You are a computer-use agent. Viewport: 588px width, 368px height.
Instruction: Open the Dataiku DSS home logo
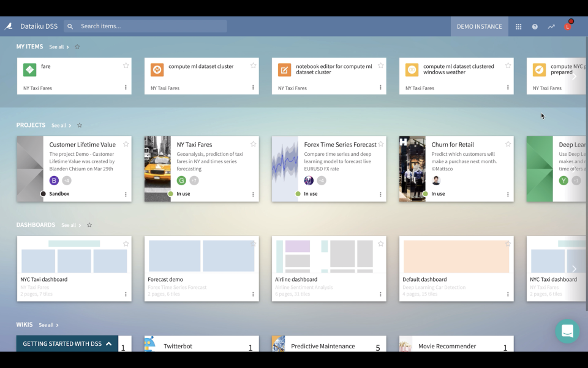[9, 26]
